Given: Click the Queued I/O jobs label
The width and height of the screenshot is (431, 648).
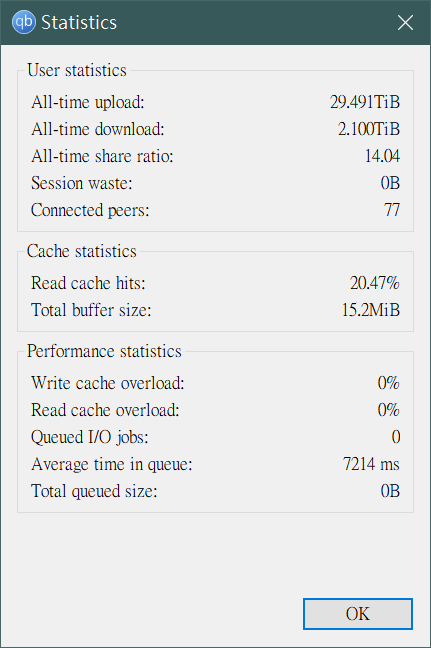Looking at the screenshot, I should click(x=90, y=437).
